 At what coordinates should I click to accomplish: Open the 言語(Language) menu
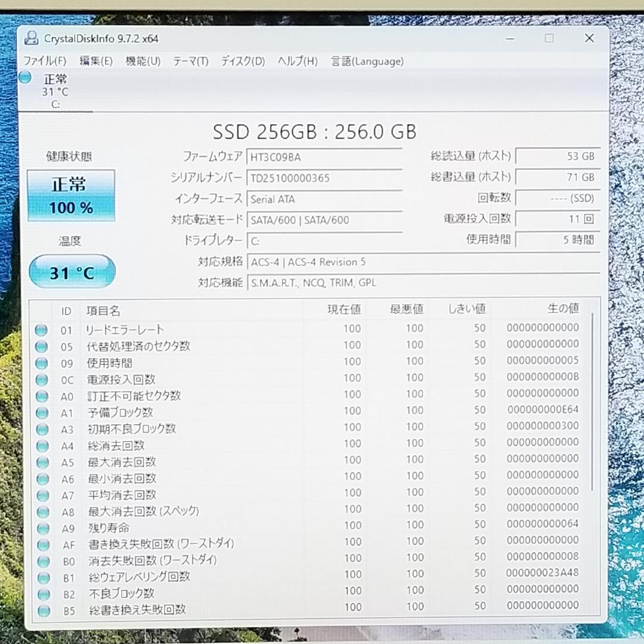(367, 61)
